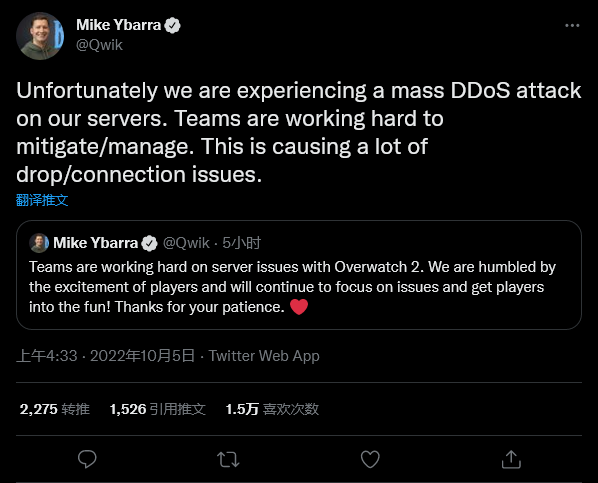Click the @Qwik handle under name
The image size is (598, 483).
click(99, 45)
